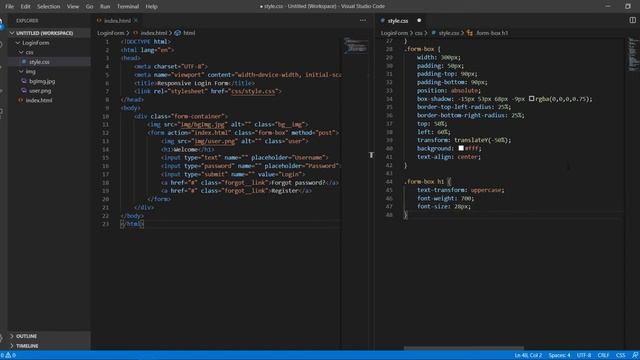The height and width of the screenshot is (360, 640).
Task: Open the Terminal menu
Action: click(128, 6)
